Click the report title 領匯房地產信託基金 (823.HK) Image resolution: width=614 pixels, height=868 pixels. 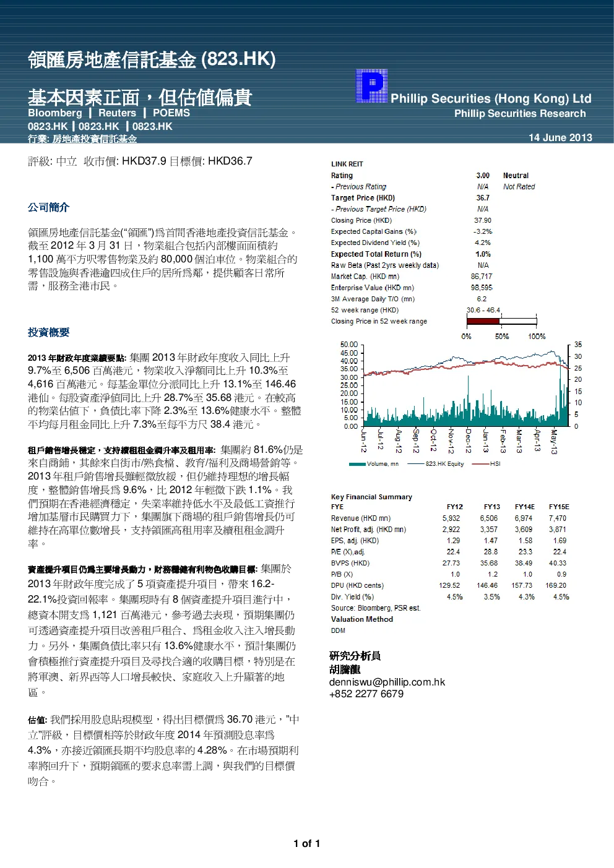152,59
